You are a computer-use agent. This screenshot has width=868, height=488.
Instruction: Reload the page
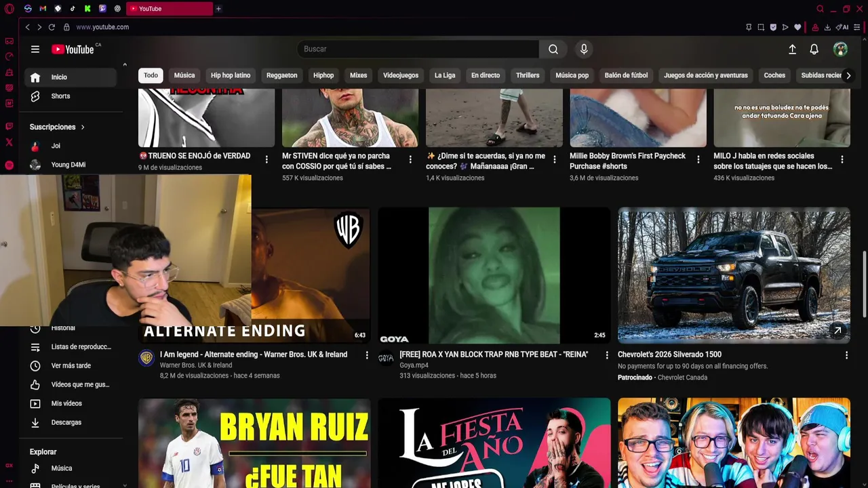click(52, 27)
